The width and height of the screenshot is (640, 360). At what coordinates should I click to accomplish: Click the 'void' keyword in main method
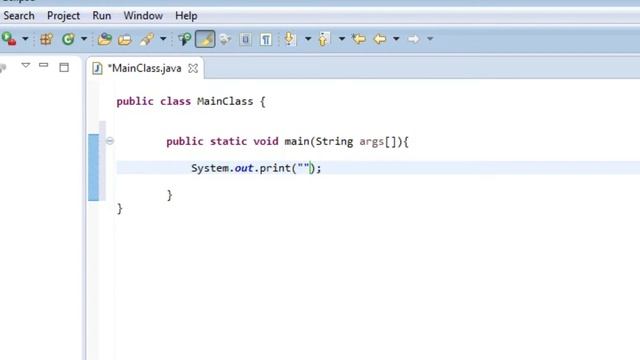(266, 142)
